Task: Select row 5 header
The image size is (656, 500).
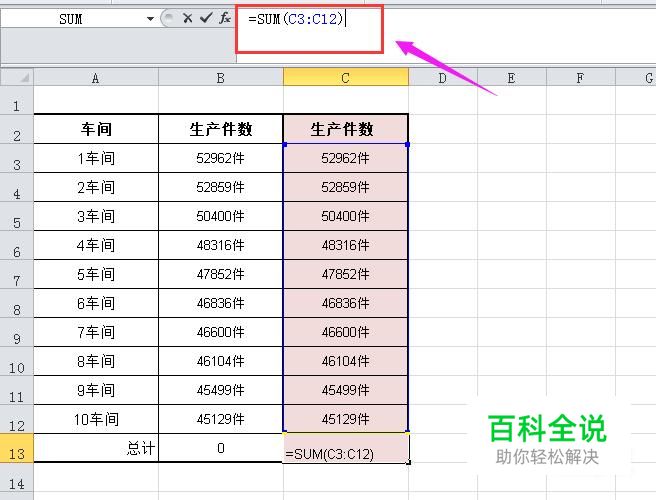Action: 17,216
